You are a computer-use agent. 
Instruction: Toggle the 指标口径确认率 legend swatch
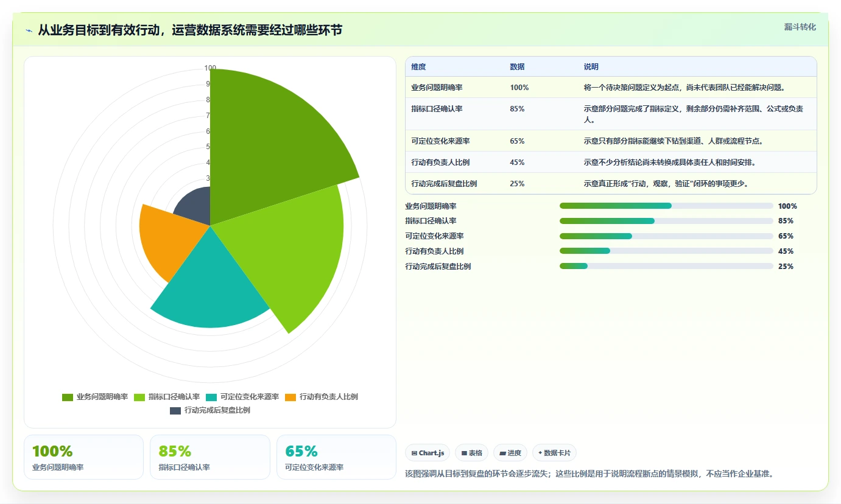pyautogui.click(x=139, y=397)
